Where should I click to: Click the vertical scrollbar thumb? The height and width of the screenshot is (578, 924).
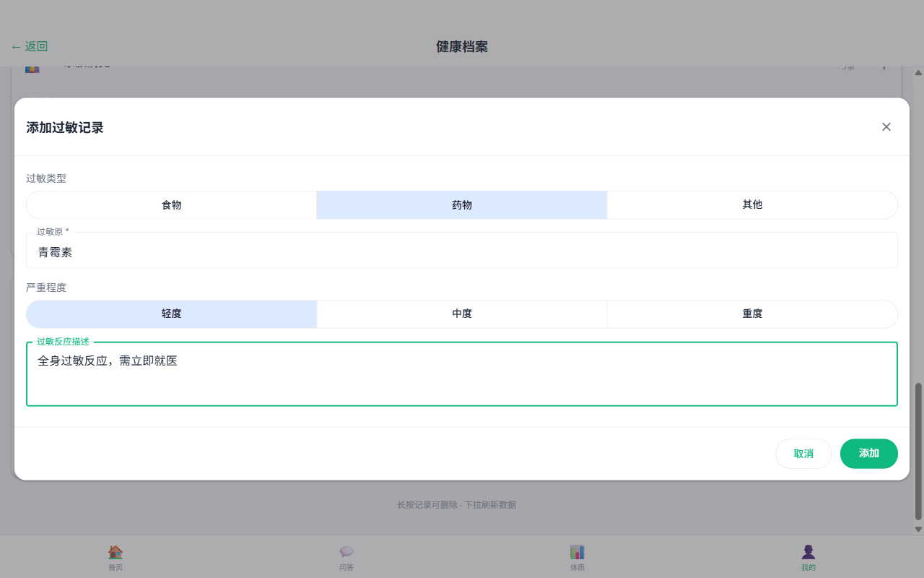click(918, 452)
